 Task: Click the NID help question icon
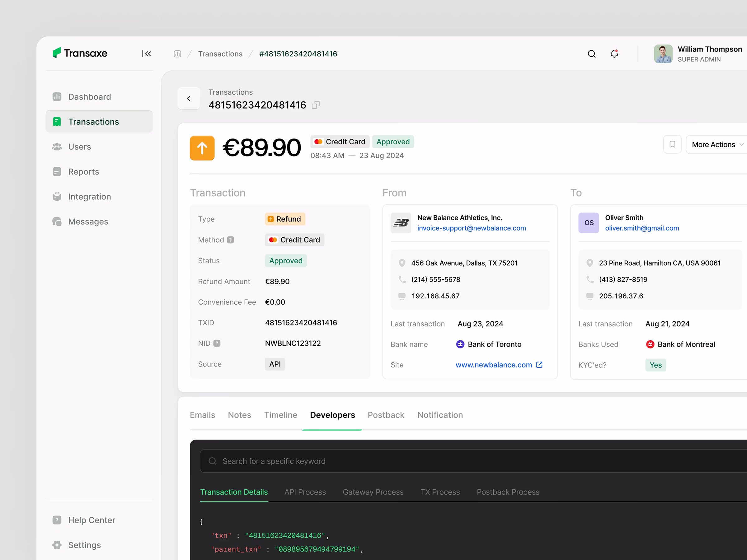[217, 343]
